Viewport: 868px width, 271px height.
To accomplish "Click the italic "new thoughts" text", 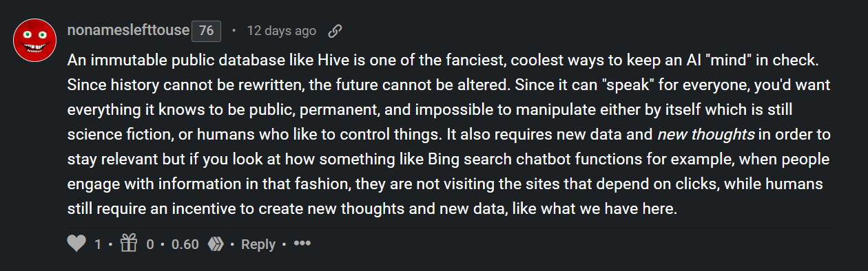I will click(x=697, y=134).
